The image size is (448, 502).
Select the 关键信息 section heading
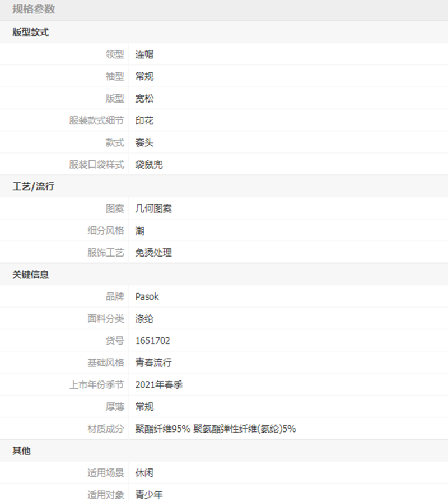point(31,275)
